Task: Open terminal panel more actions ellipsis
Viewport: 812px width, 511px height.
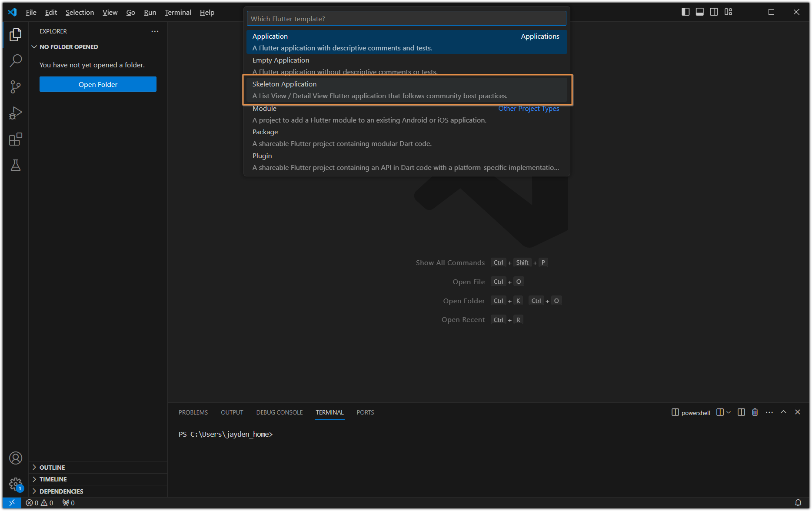Action: point(769,412)
